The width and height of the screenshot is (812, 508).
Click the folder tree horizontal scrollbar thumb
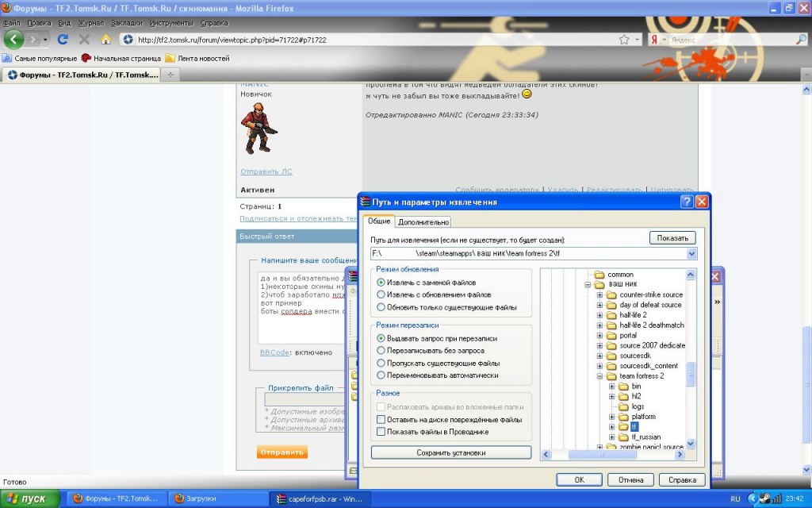(x=603, y=455)
